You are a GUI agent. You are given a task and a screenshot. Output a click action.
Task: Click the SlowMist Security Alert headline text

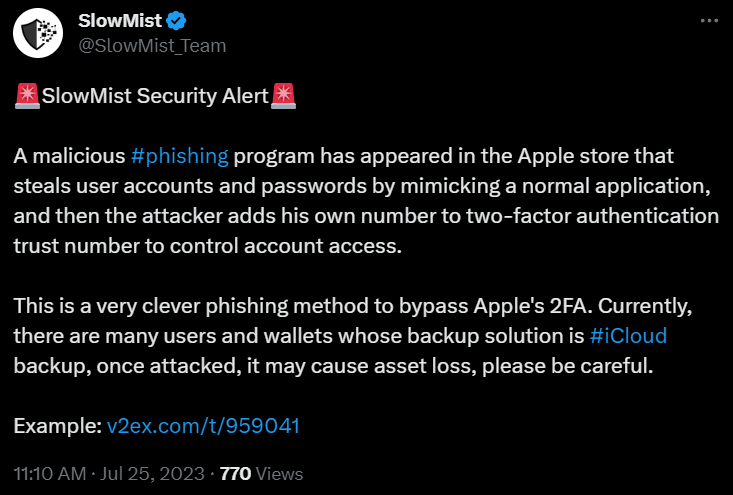coord(155,96)
